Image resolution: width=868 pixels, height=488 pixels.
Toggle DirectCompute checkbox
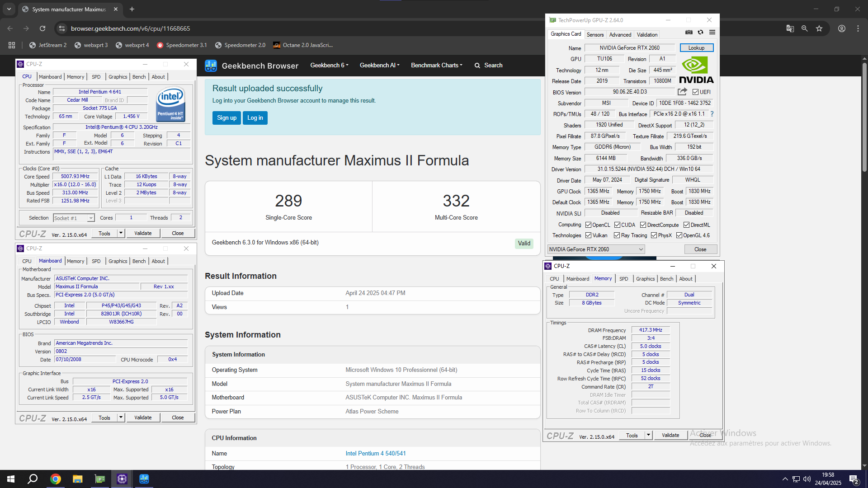pos(643,225)
